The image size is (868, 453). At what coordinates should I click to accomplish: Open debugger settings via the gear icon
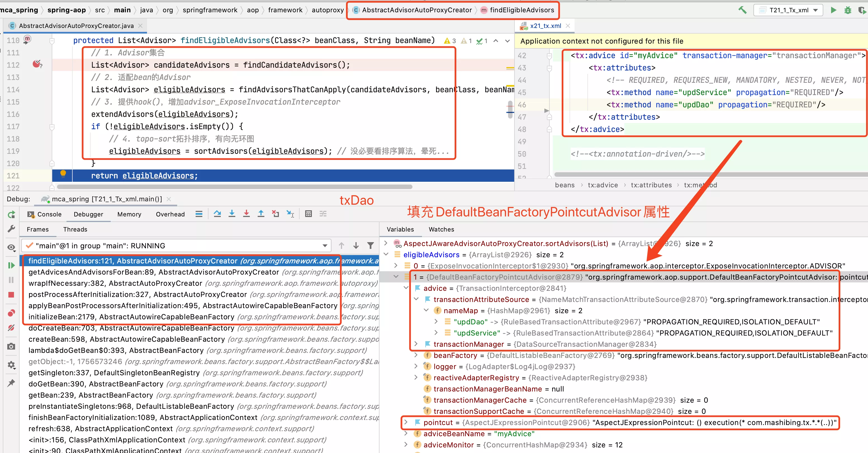click(11, 365)
